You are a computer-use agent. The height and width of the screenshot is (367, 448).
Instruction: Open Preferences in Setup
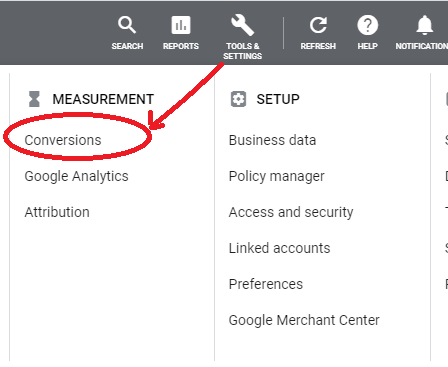(x=266, y=284)
